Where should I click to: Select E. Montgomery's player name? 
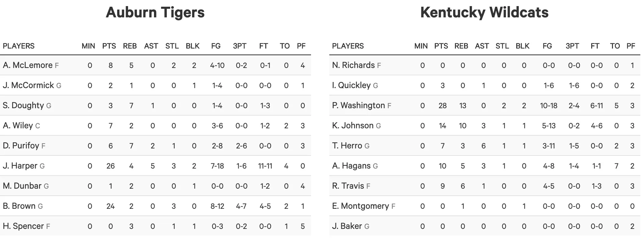pos(360,206)
